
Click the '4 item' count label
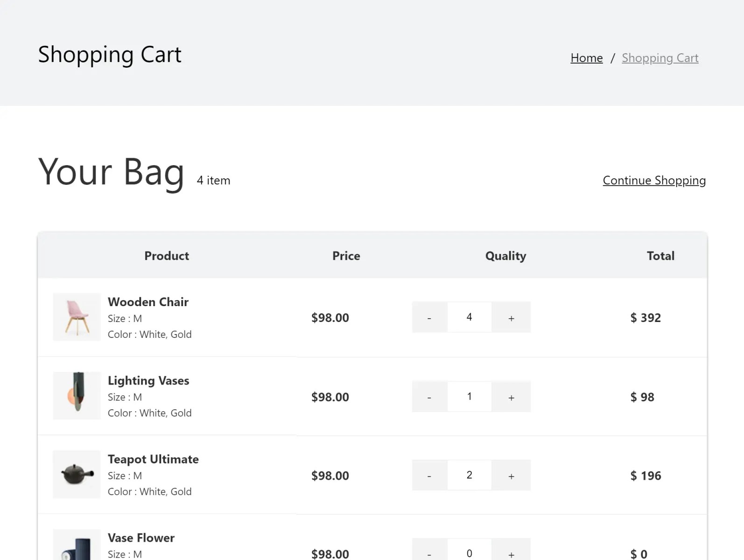[x=213, y=181]
